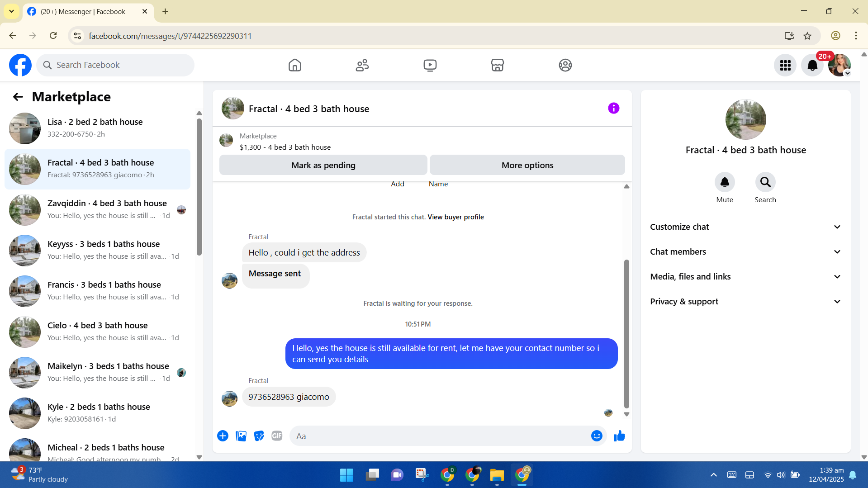Open Maikelyn · 3 beds 1 baths house chat
The height and width of the screenshot is (488, 868).
[x=97, y=373]
